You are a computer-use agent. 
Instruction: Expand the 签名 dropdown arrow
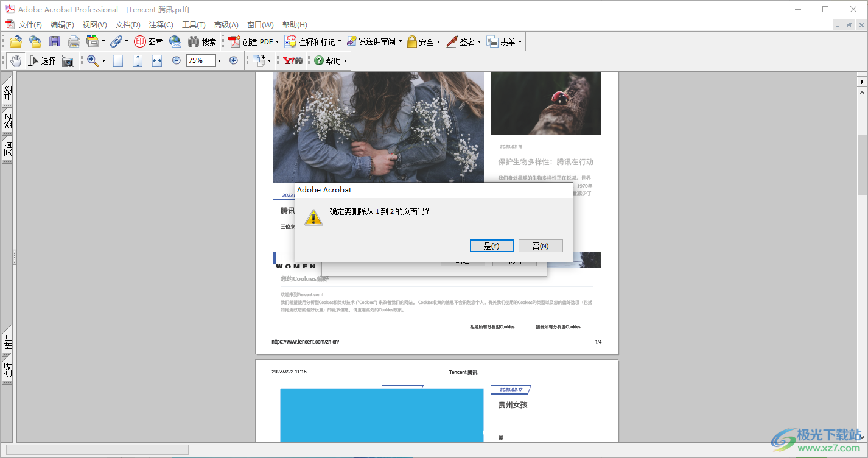[x=479, y=41]
